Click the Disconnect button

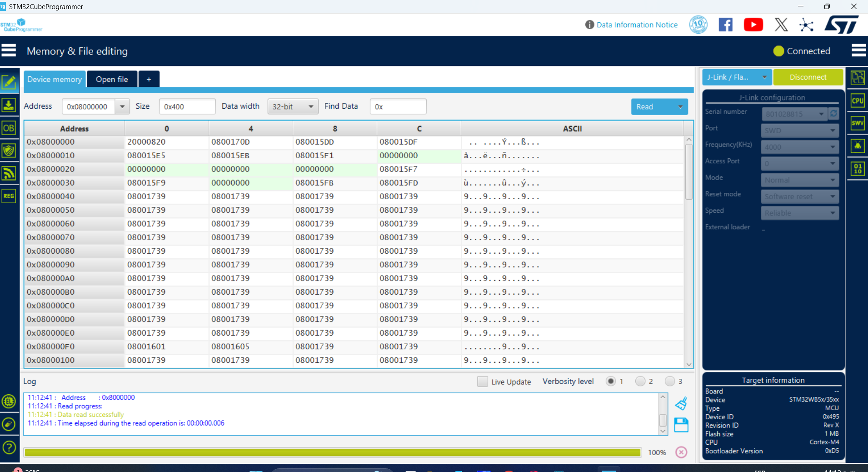coord(808,77)
